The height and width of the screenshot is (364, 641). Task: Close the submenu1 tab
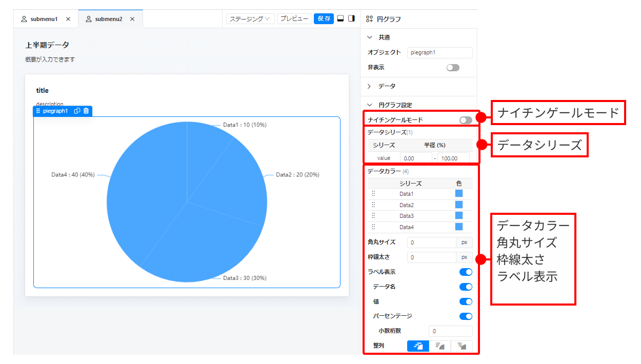68,19
